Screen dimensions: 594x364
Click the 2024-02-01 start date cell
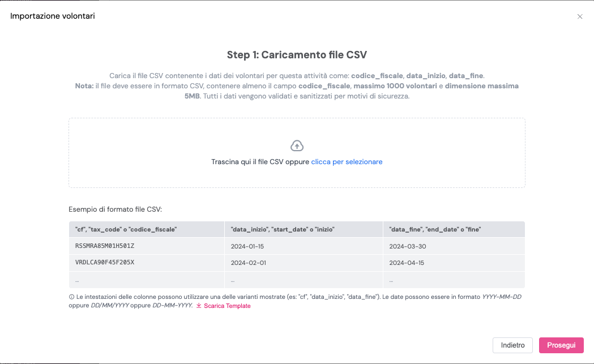(x=304, y=263)
